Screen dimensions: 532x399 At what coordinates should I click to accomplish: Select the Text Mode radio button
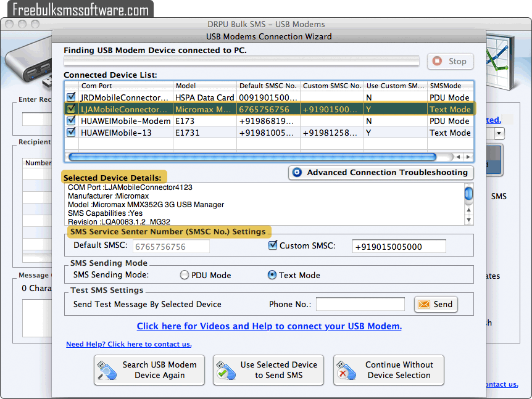coord(272,275)
